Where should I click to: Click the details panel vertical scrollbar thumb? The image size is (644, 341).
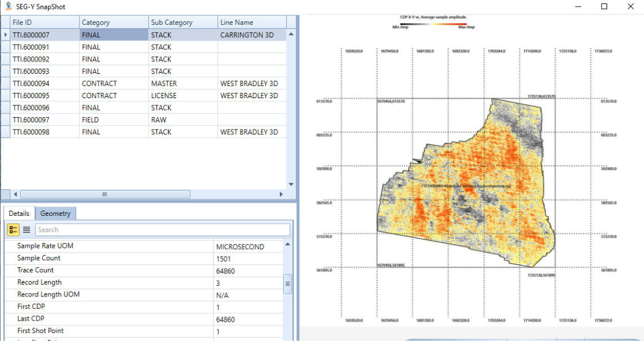(288, 283)
